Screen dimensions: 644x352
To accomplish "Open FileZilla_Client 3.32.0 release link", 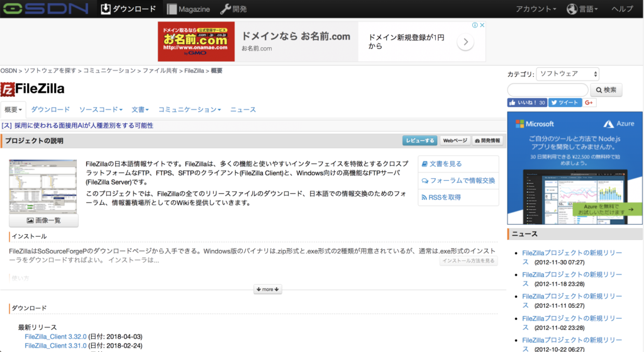I will (55, 336).
